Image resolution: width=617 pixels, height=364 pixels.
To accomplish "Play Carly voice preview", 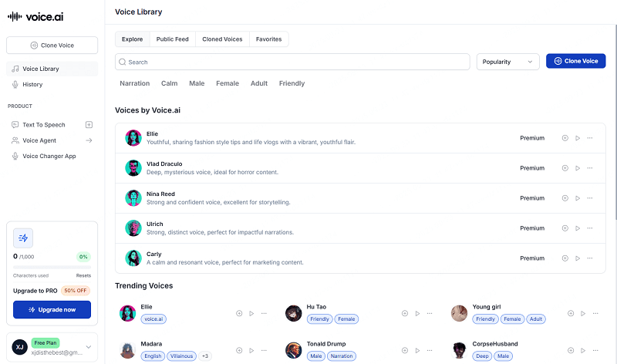I will [578, 258].
